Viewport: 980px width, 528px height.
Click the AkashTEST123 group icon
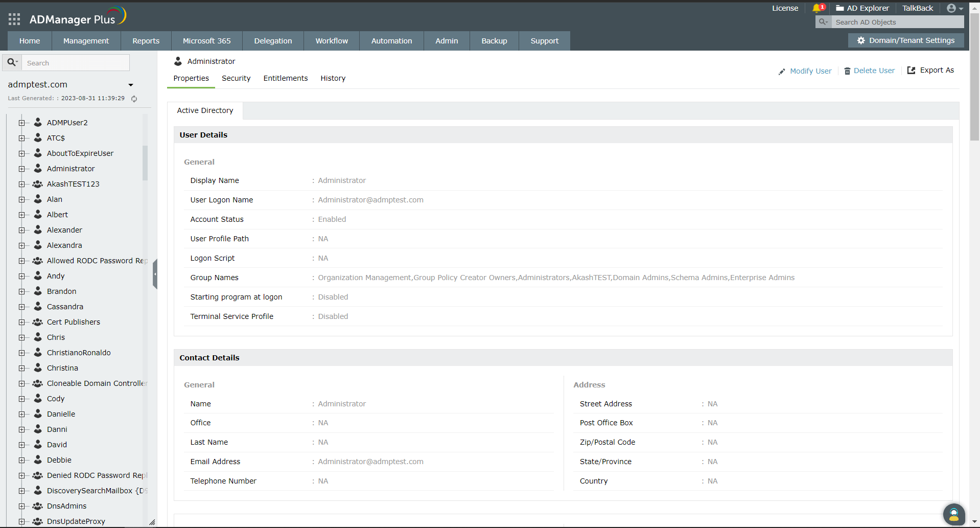tap(38, 184)
